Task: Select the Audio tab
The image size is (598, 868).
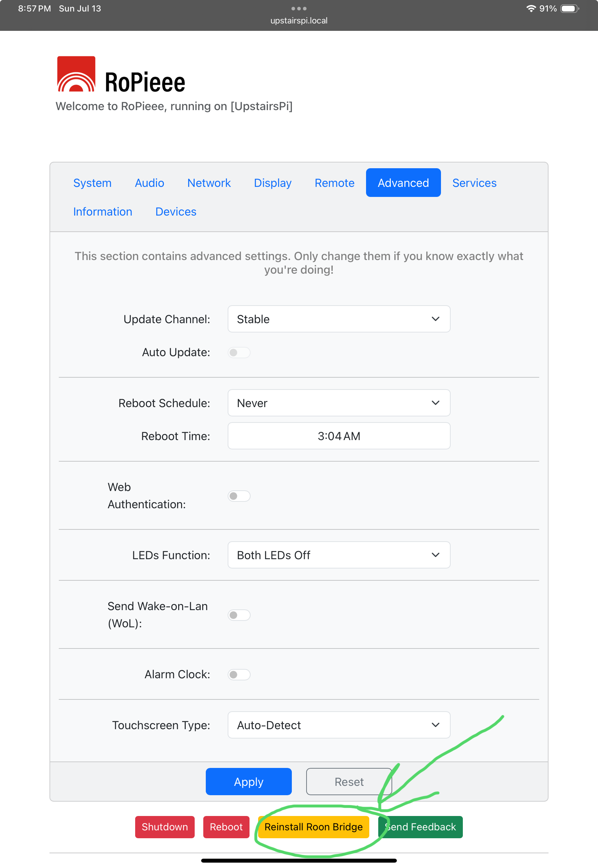Action: point(149,183)
